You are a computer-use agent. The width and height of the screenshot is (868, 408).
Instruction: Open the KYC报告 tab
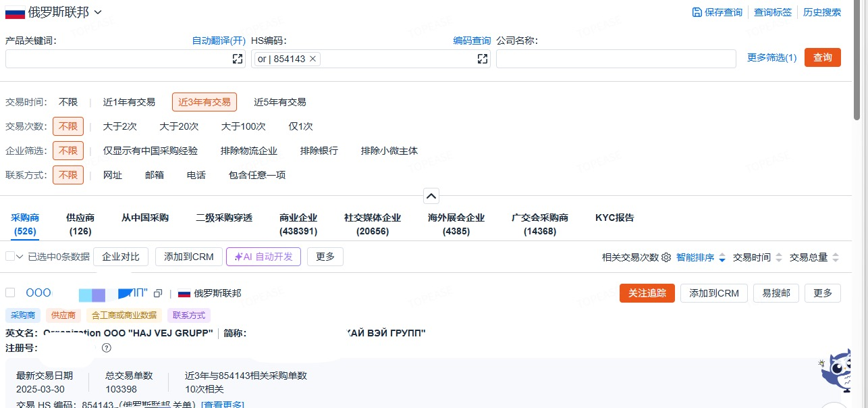tap(614, 218)
